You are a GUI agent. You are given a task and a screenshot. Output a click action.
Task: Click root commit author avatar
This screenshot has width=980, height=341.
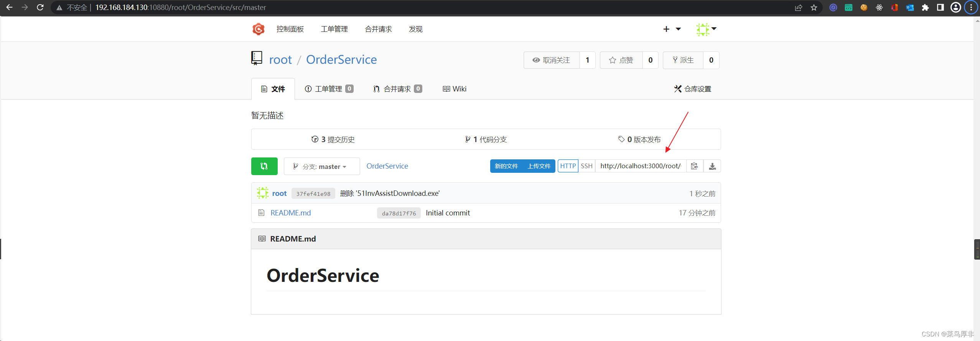(x=263, y=193)
